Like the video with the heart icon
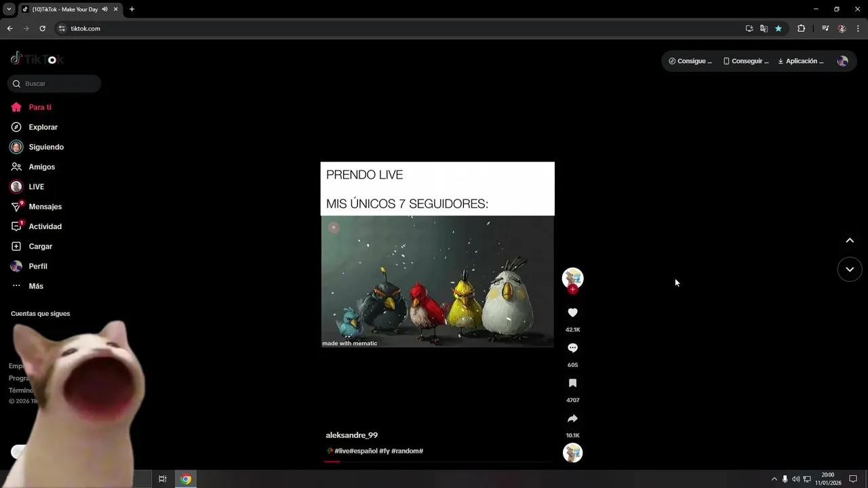Image resolution: width=868 pixels, height=488 pixels. coord(572,312)
